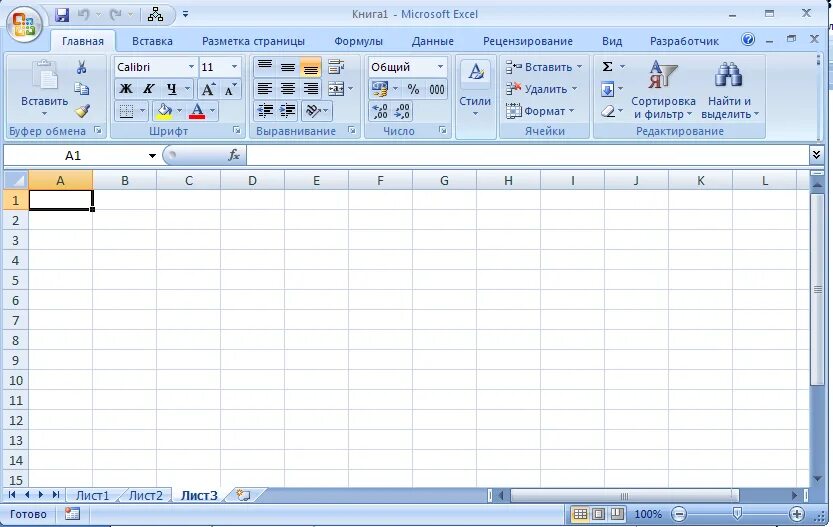Screen dimensions: 833x527
Task: Open the Office button menu
Action: tap(24, 24)
